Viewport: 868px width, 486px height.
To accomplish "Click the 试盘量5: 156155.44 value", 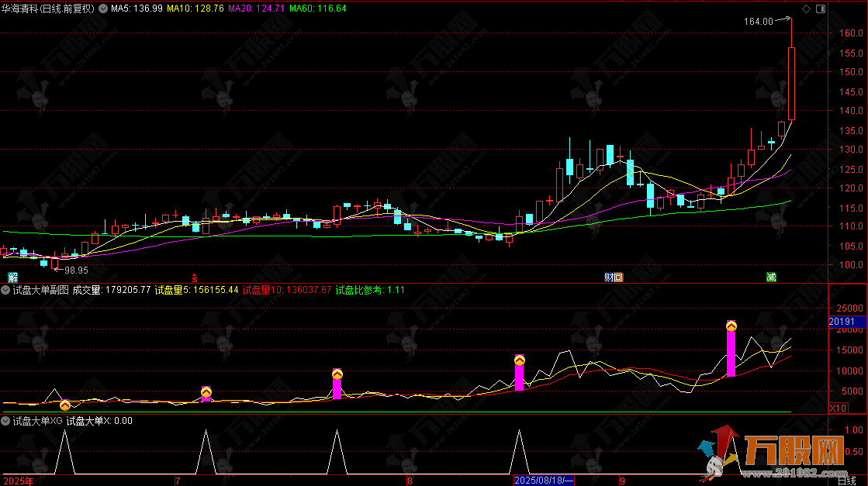I will coord(196,290).
